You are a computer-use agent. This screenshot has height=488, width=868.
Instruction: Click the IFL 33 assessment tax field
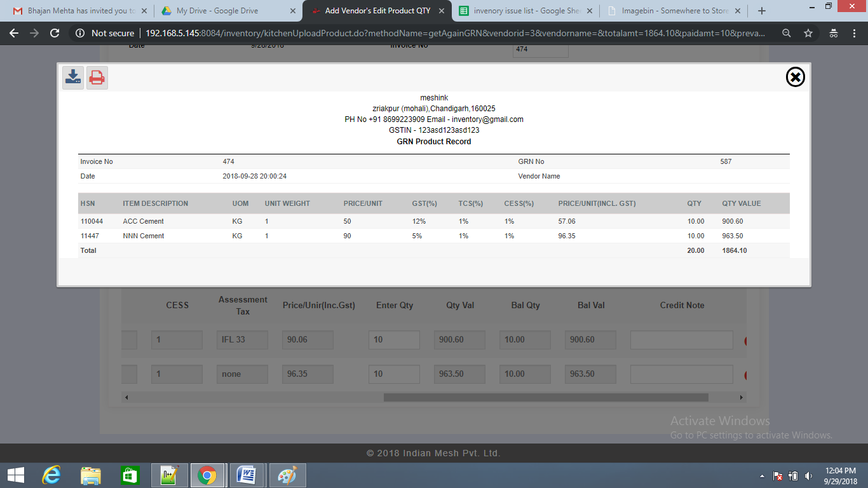tap(242, 340)
